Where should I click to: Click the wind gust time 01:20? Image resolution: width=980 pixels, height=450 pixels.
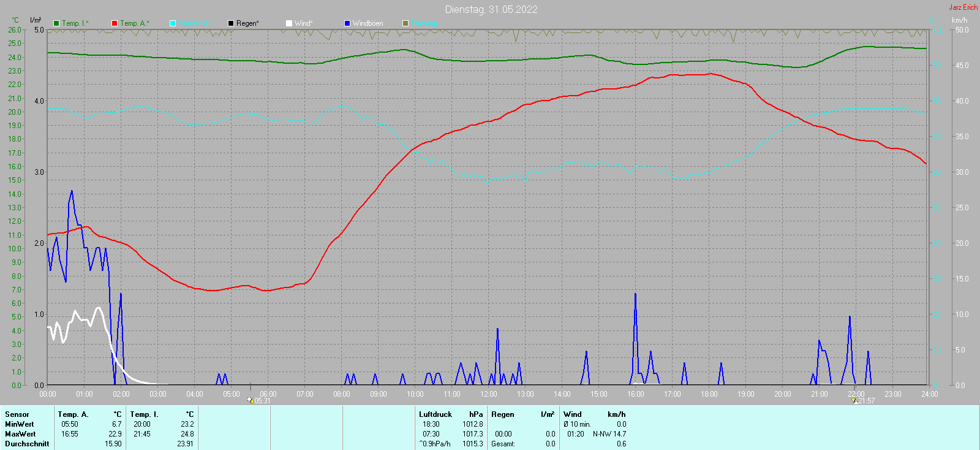point(576,434)
